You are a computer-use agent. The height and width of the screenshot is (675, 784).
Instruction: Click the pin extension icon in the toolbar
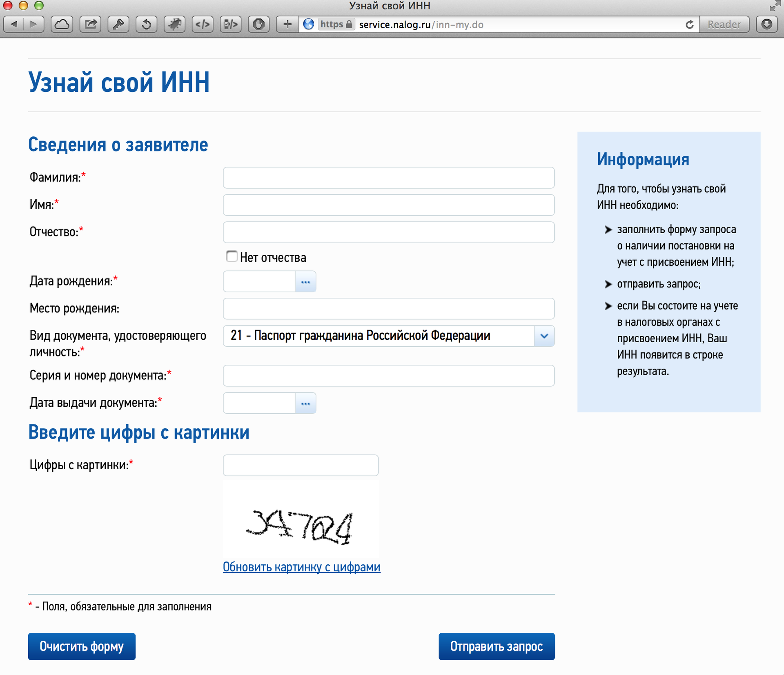pyautogui.click(x=118, y=24)
